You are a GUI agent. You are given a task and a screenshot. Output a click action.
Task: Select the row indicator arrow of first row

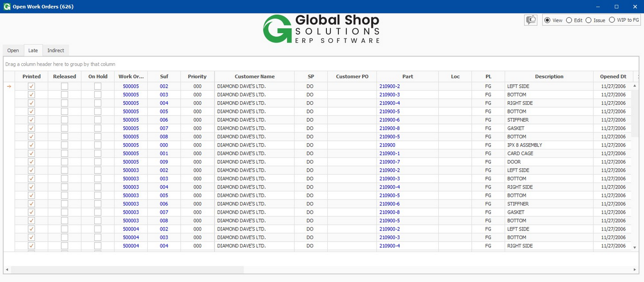coord(9,86)
